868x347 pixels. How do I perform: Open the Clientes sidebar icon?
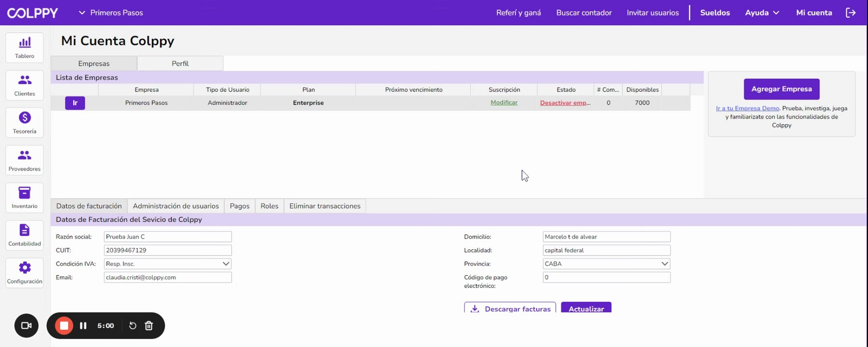coord(25,85)
